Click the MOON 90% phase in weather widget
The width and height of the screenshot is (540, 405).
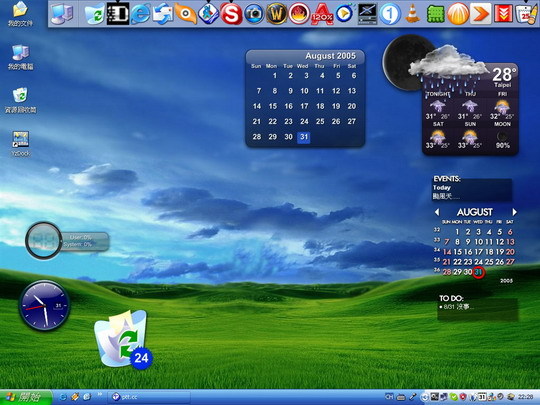click(502, 135)
